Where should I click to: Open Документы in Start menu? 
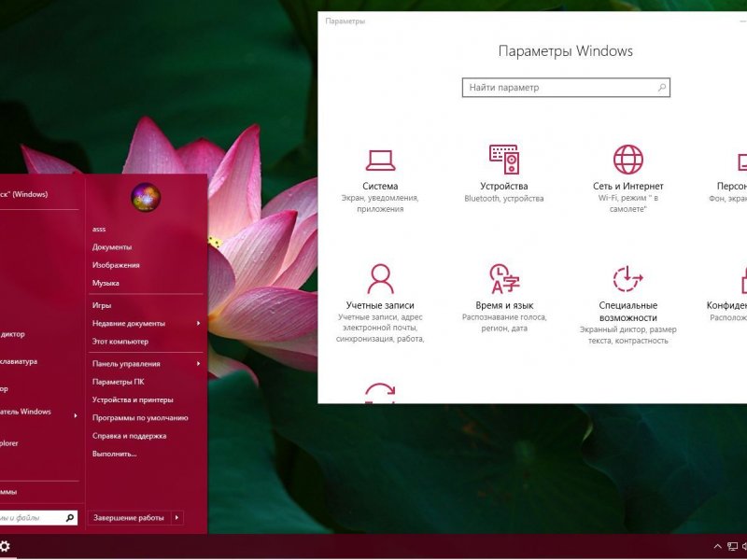[112, 247]
